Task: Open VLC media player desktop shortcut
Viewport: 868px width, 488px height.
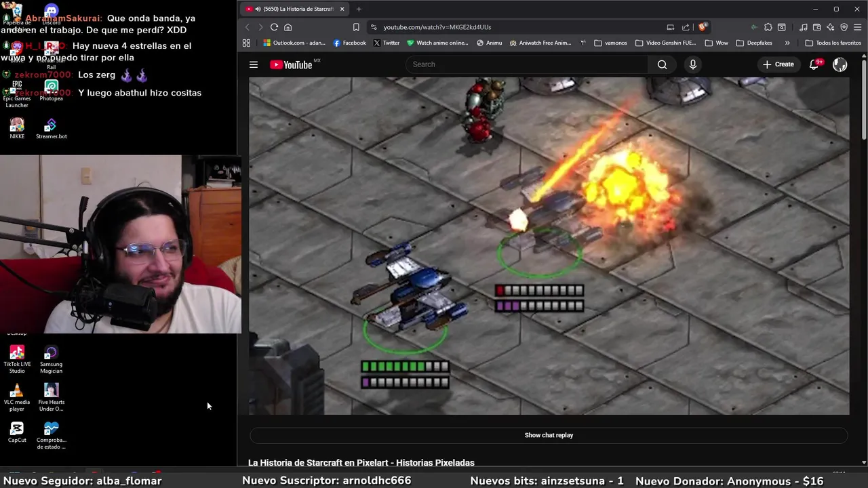Action: coord(17,397)
